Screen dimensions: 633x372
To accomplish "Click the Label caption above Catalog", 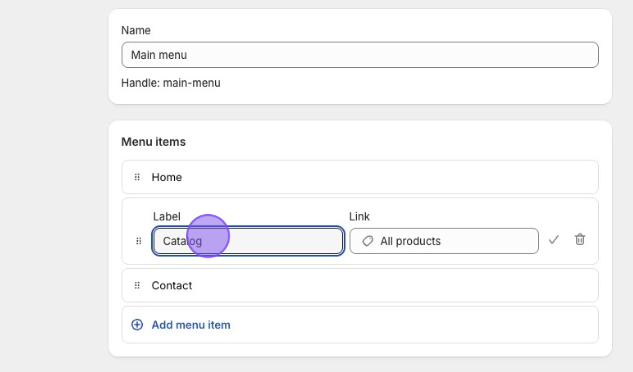I will 167,216.
